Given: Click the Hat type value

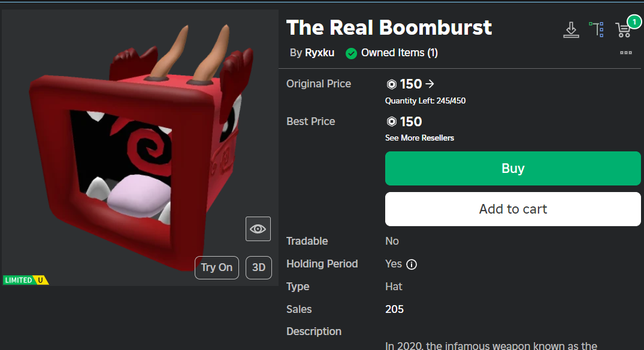Looking at the screenshot, I should click(394, 287).
